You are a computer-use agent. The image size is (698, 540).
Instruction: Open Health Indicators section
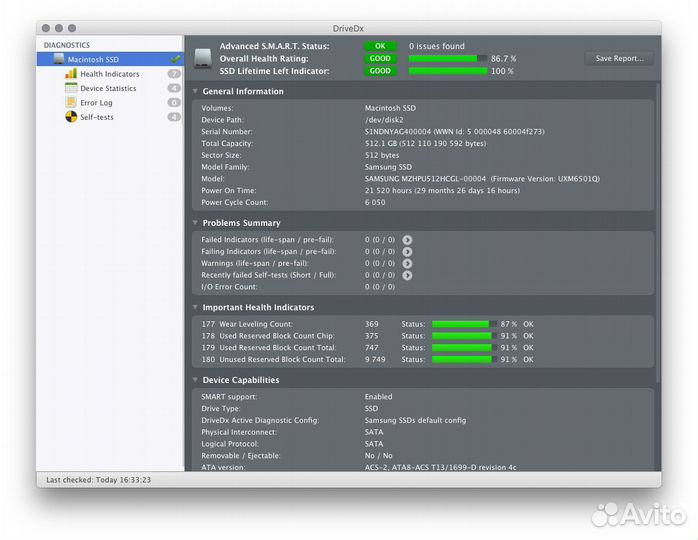(110, 74)
